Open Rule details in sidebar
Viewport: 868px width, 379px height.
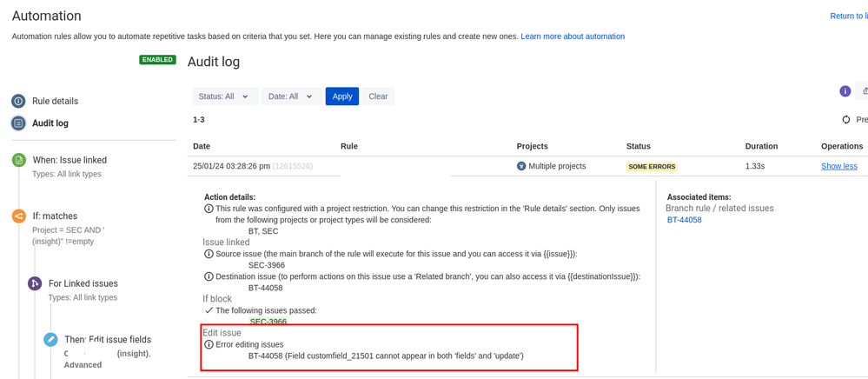[x=55, y=102]
